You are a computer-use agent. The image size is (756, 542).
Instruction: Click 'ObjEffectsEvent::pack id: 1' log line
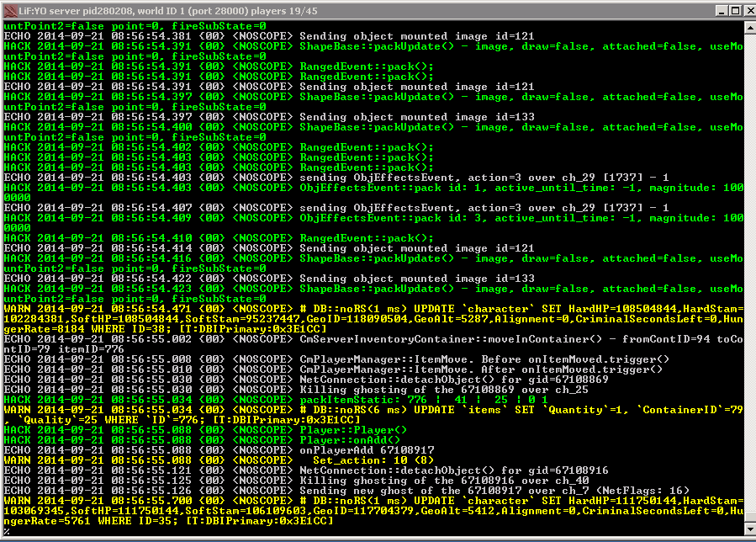click(x=373, y=188)
